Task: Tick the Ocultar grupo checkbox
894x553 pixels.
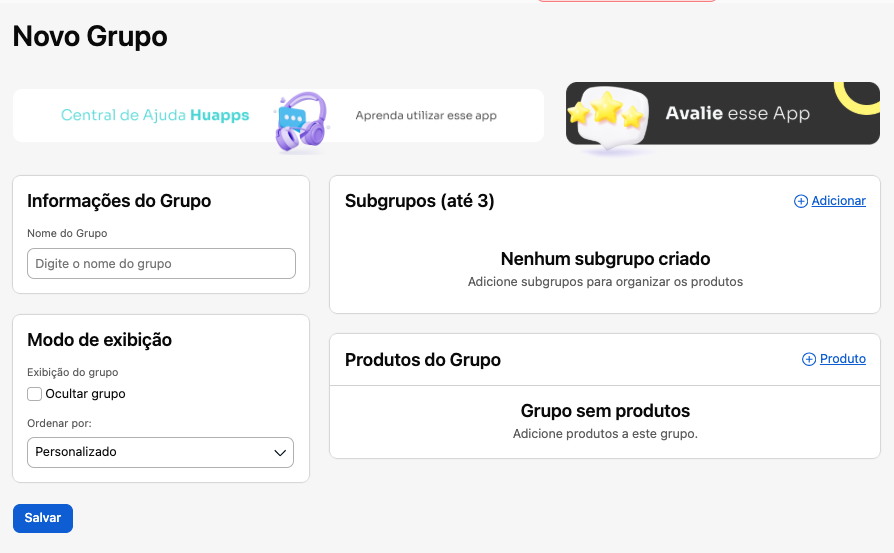Action: coord(34,394)
